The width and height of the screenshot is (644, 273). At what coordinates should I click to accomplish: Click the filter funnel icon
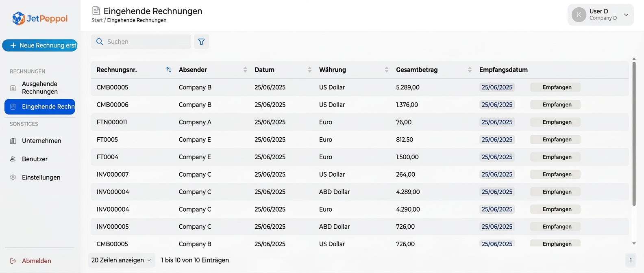click(201, 41)
